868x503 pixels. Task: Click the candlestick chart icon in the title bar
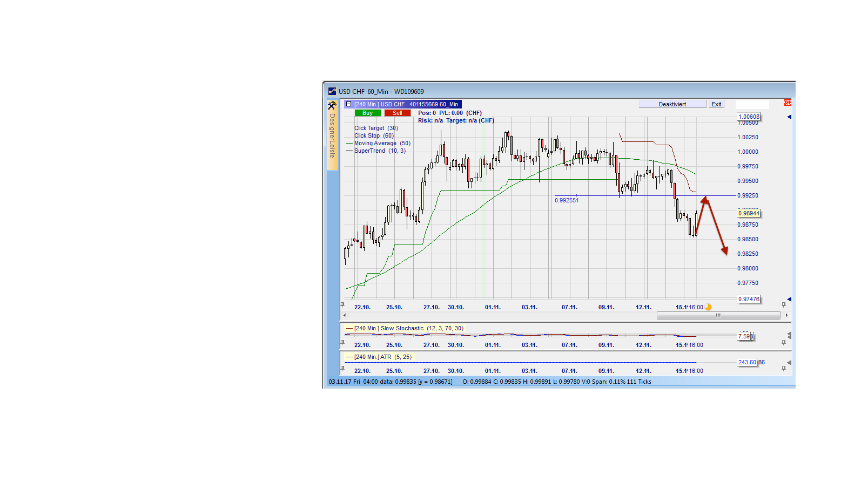coord(332,91)
